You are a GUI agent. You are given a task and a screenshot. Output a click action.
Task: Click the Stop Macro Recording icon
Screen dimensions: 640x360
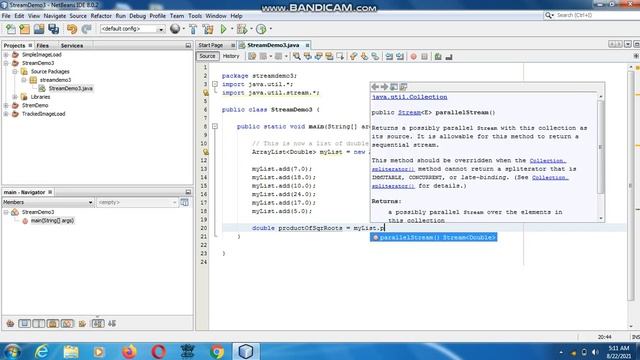click(424, 57)
